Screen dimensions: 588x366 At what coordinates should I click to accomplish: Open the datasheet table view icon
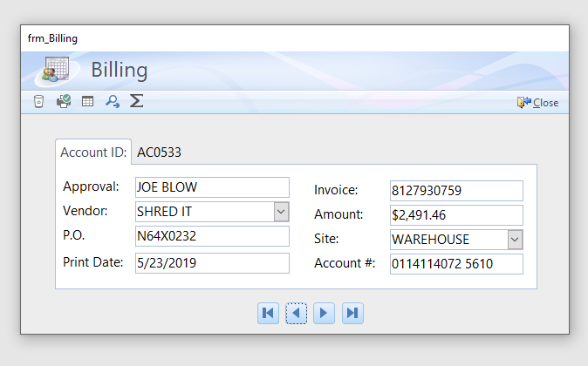(87, 102)
